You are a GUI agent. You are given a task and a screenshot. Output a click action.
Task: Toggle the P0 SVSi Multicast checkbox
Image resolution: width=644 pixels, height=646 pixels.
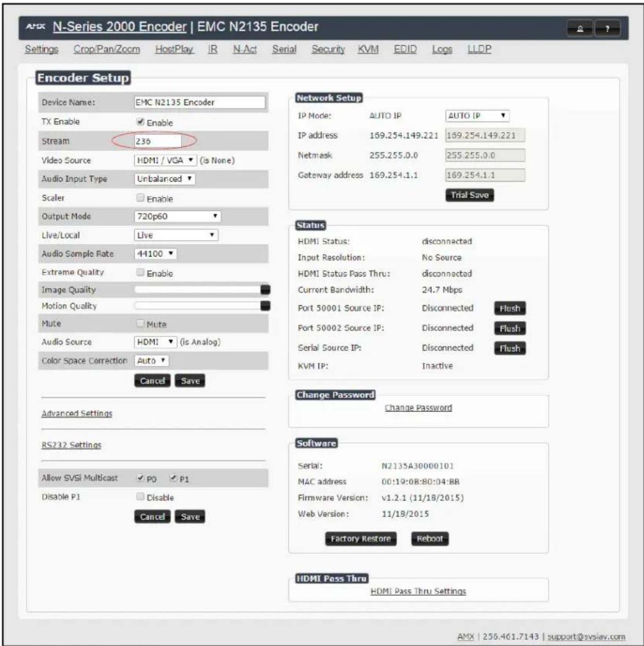(140, 478)
